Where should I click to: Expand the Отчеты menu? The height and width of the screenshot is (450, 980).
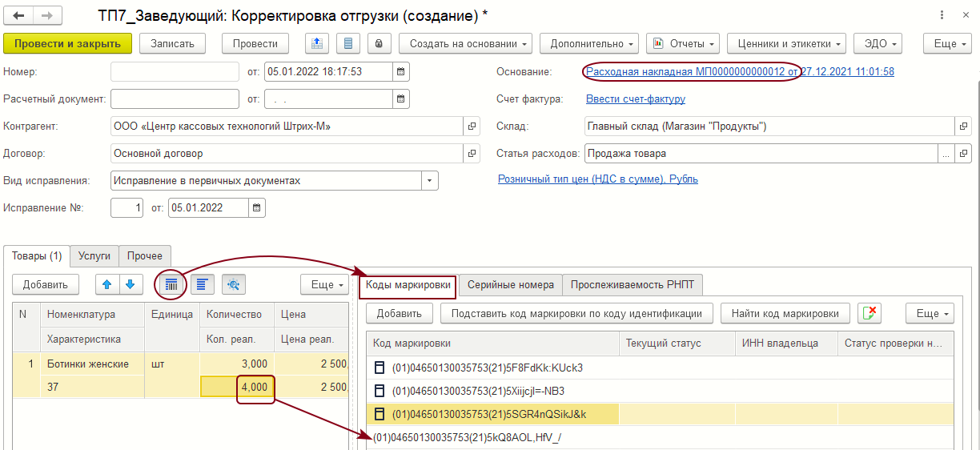[x=683, y=43]
